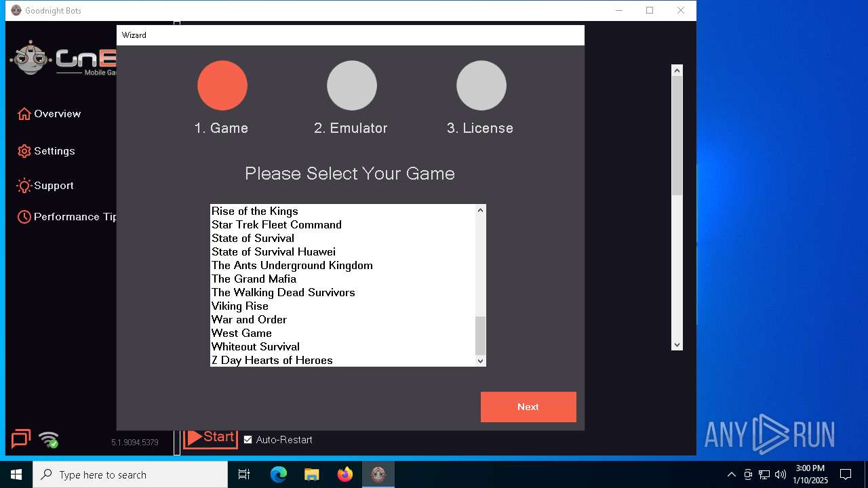Select Whiteout Survival
This screenshot has width=868, height=488.
tap(343, 346)
